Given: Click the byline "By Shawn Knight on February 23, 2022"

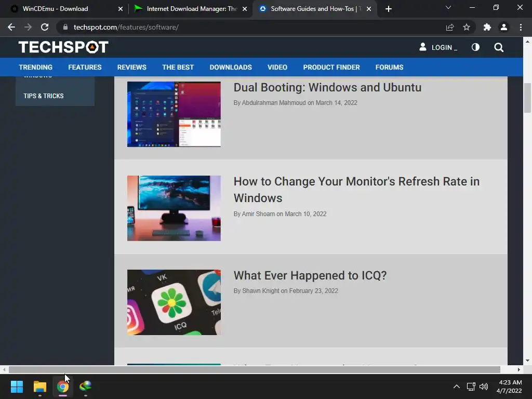Looking at the screenshot, I should [x=286, y=291].
